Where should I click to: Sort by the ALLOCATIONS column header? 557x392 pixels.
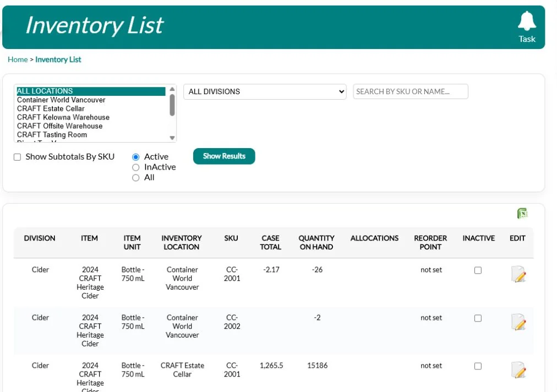[x=374, y=238]
